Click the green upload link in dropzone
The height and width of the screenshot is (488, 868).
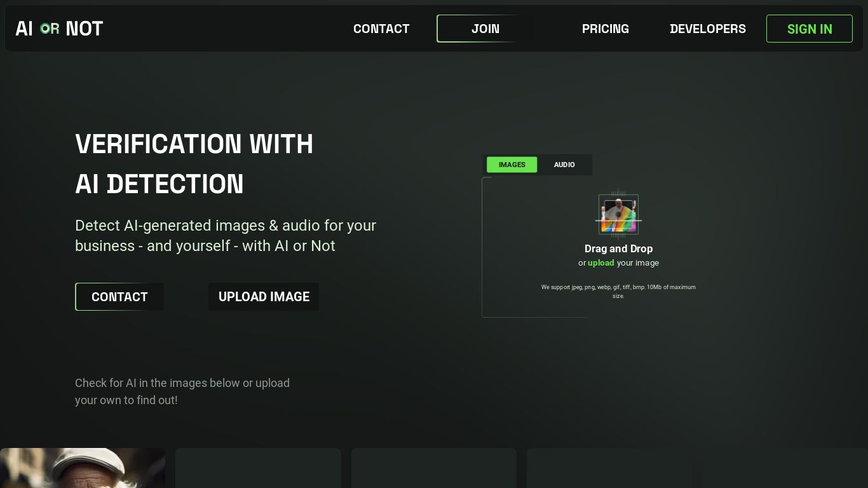click(x=600, y=263)
